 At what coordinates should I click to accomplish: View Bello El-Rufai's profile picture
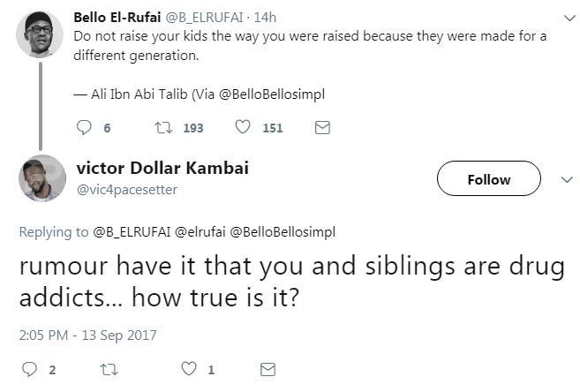pyautogui.click(x=39, y=34)
